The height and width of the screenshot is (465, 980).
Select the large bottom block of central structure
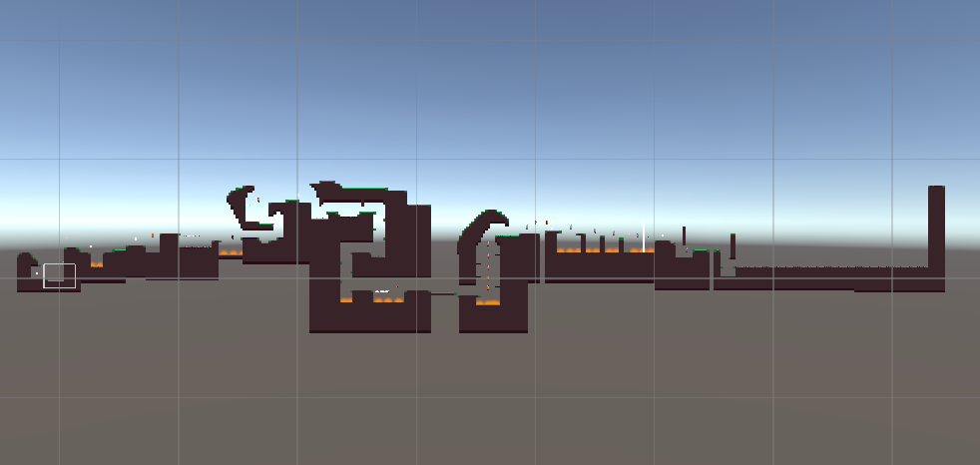click(369, 317)
